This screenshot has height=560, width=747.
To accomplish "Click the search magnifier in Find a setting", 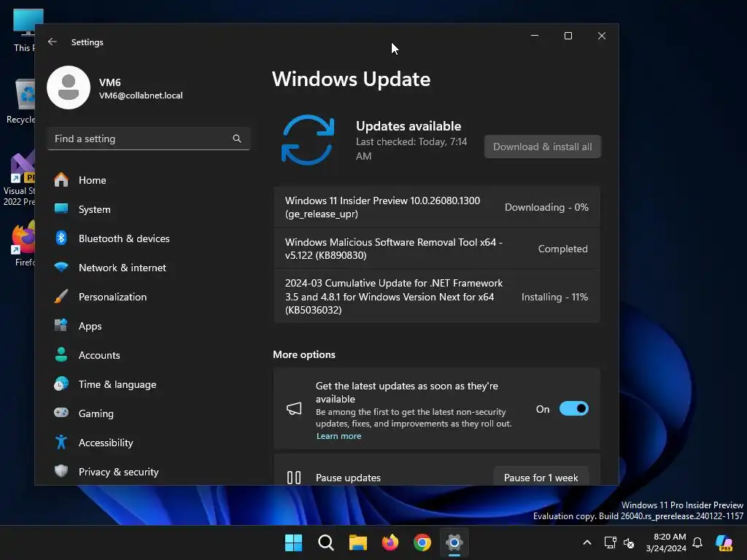I will tap(237, 139).
